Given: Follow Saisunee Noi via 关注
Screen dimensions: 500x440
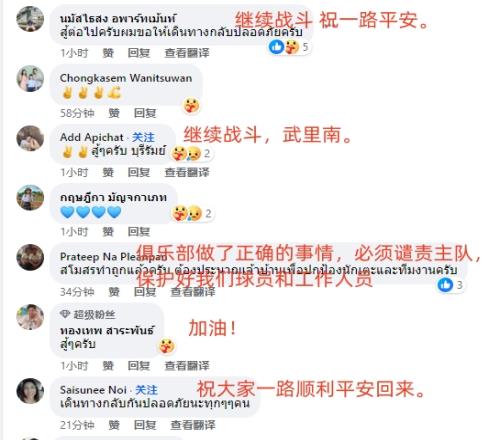Looking at the screenshot, I should point(146,390).
